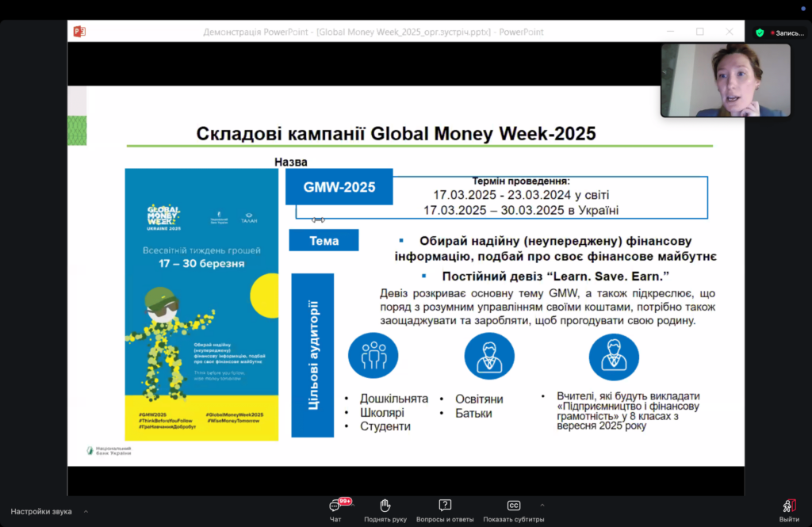Select the speaker's video thumbnail

[726, 80]
